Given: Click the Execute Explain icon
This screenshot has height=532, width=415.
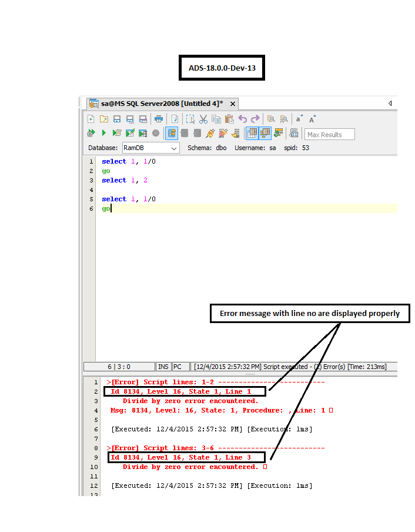Looking at the screenshot, I should point(143,134).
